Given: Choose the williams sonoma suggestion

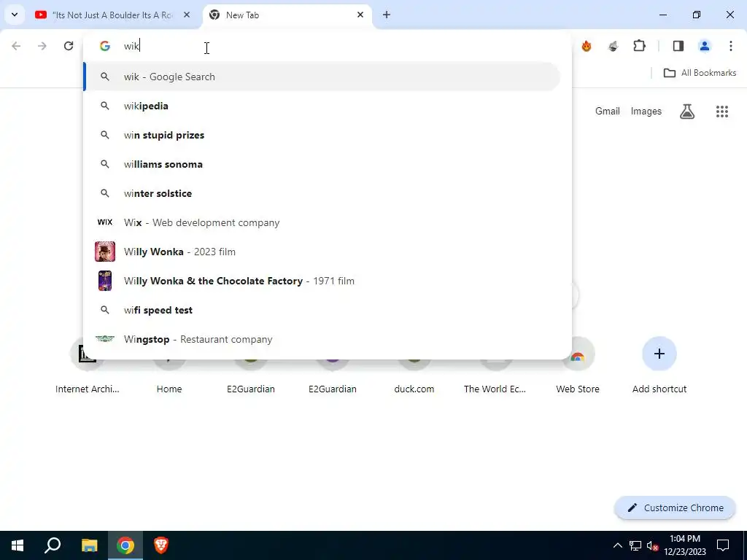Looking at the screenshot, I should [x=322, y=164].
